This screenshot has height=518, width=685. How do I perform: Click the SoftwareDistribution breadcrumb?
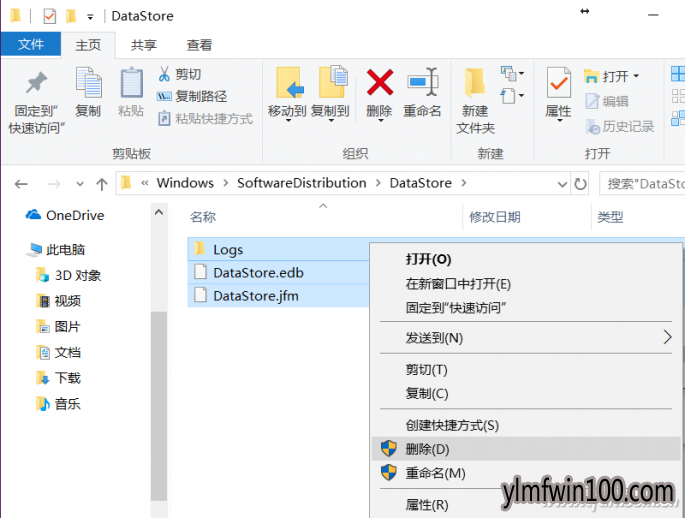(301, 183)
